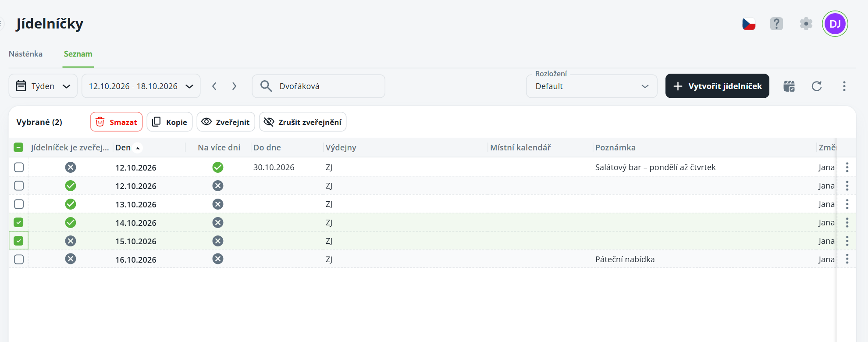Click the Vytvořit jídelníček button
This screenshot has width=868, height=342.
(x=717, y=86)
